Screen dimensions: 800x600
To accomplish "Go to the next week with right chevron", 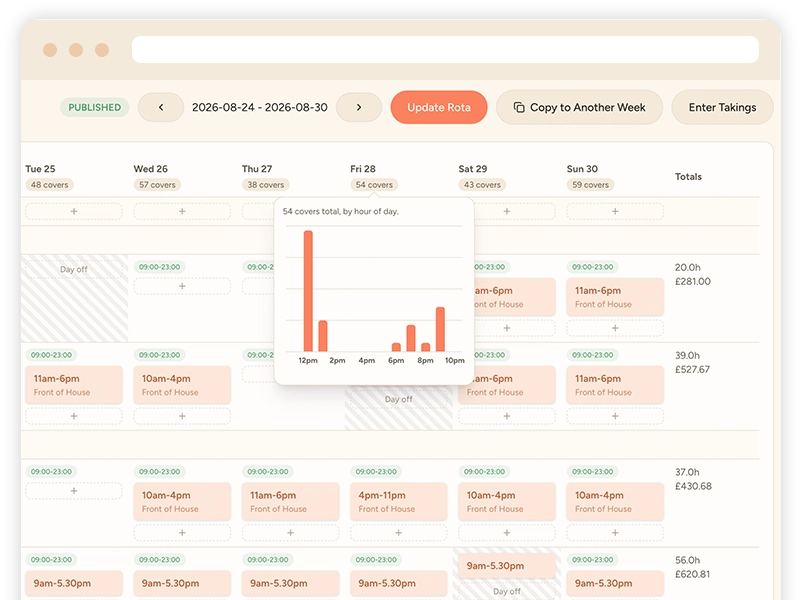I will point(359,107).
